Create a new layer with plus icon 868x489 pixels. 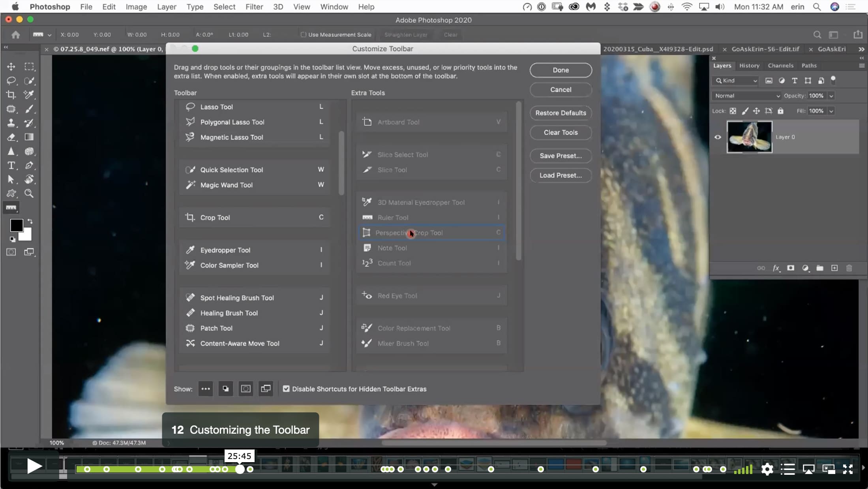834,268
